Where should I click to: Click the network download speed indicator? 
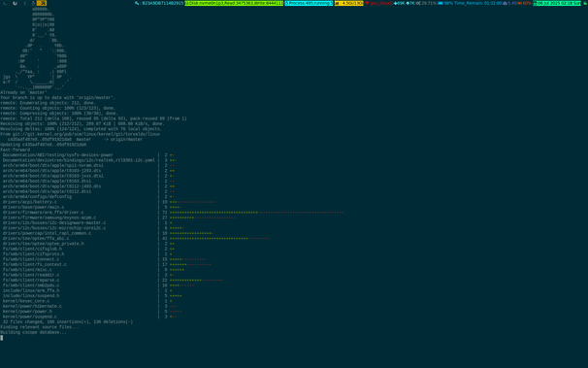click(x=399, y=3)
